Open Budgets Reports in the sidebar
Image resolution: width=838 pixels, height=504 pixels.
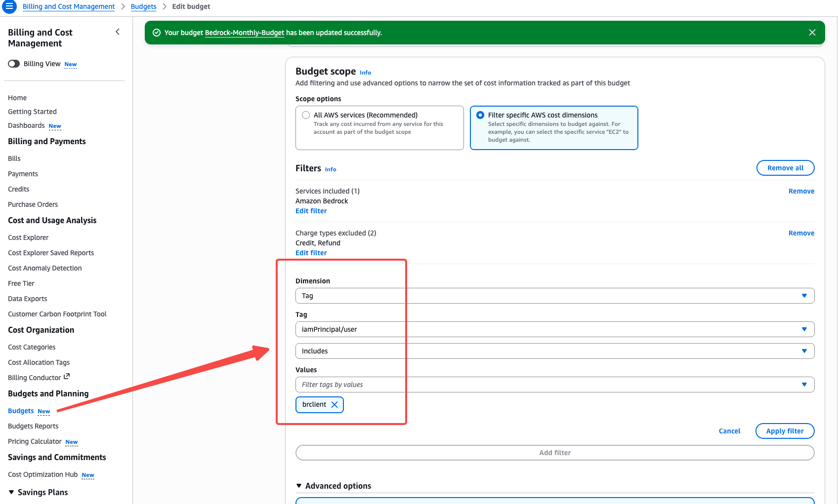click(33, 426)
